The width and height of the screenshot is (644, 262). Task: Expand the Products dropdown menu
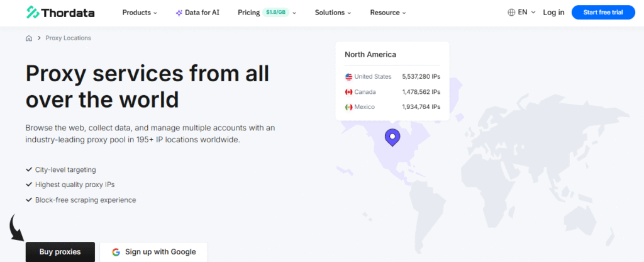click(x=140, y=13)
